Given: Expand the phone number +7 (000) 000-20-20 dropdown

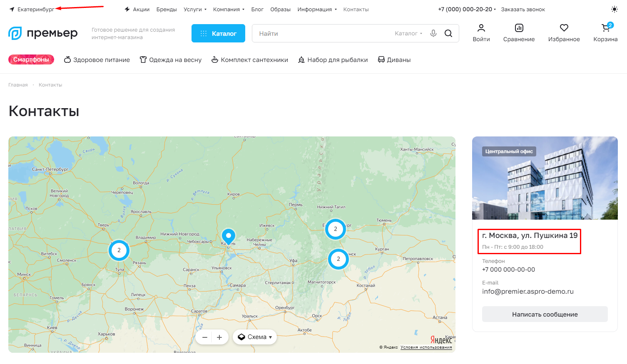Looking at the screenshot, I should click(467, 9).
